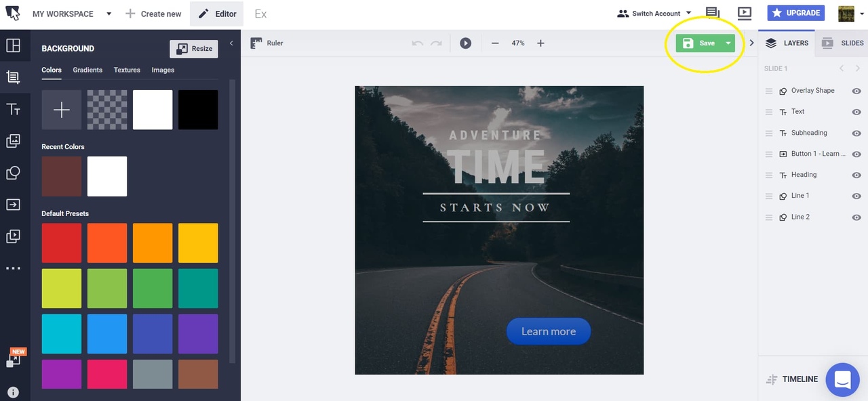The image size is (868, 401).
Task: Click the UPGRADE button
Action: [796, 13]
